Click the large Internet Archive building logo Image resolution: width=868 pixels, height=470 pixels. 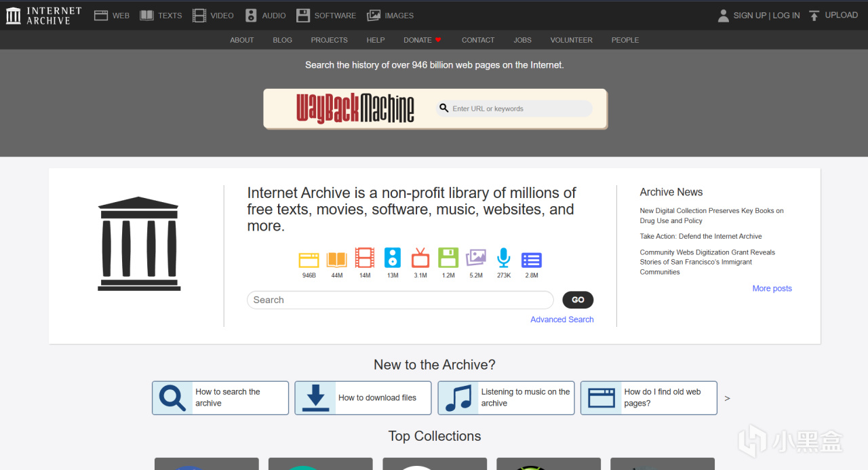pos(139,243)
